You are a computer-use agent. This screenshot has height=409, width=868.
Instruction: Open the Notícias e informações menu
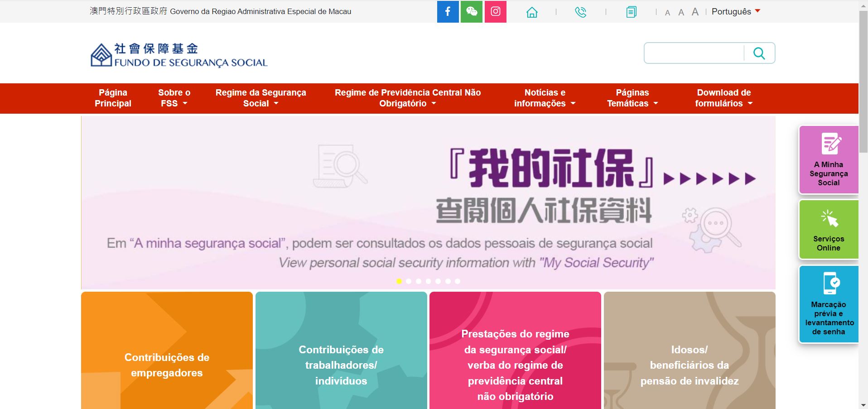(545, 98)
